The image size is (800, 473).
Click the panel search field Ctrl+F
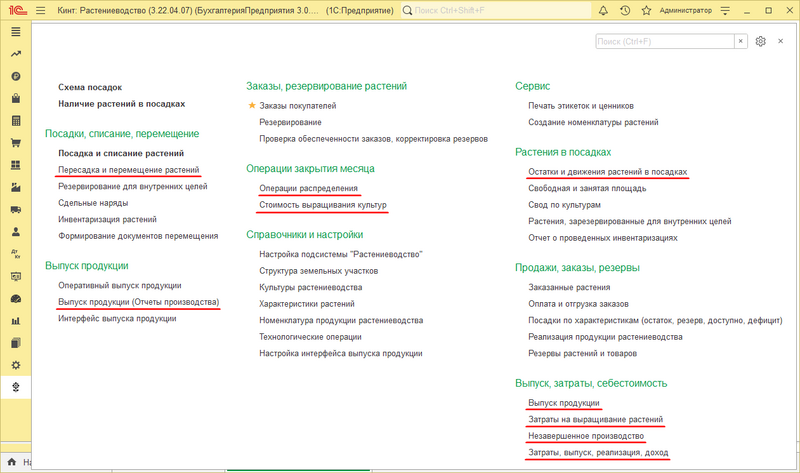click(x=665, y=41)
